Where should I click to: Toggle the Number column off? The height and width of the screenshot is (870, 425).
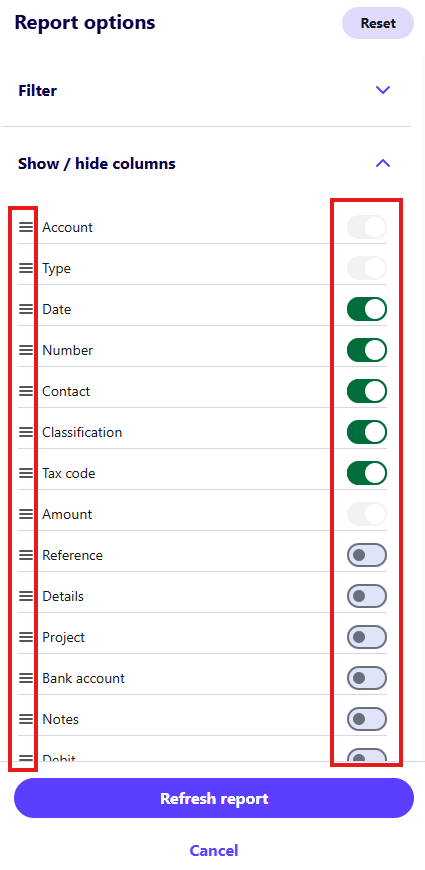pos(367,350)
